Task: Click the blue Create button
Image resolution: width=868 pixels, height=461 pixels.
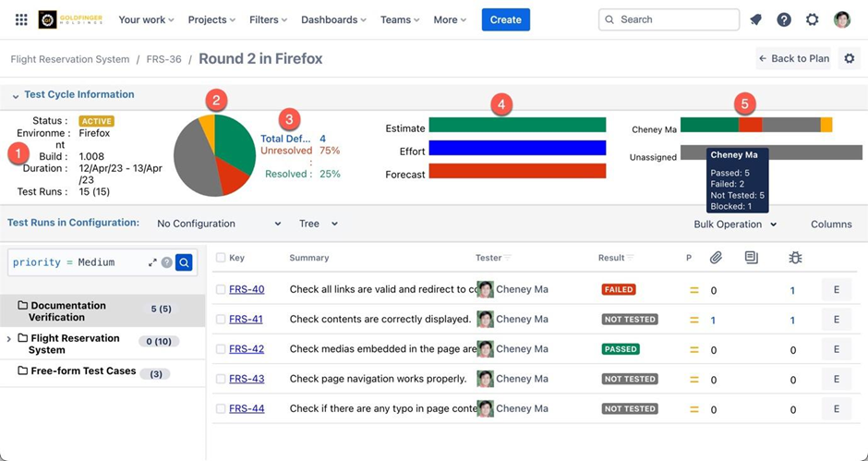Action: click(505, 19)
